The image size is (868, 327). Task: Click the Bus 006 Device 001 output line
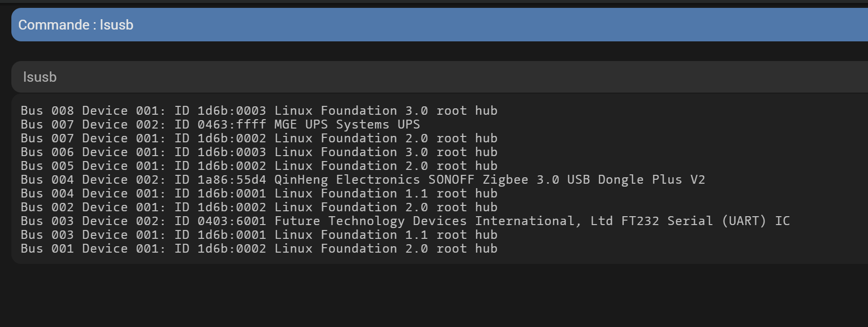[x=259, y=152]
